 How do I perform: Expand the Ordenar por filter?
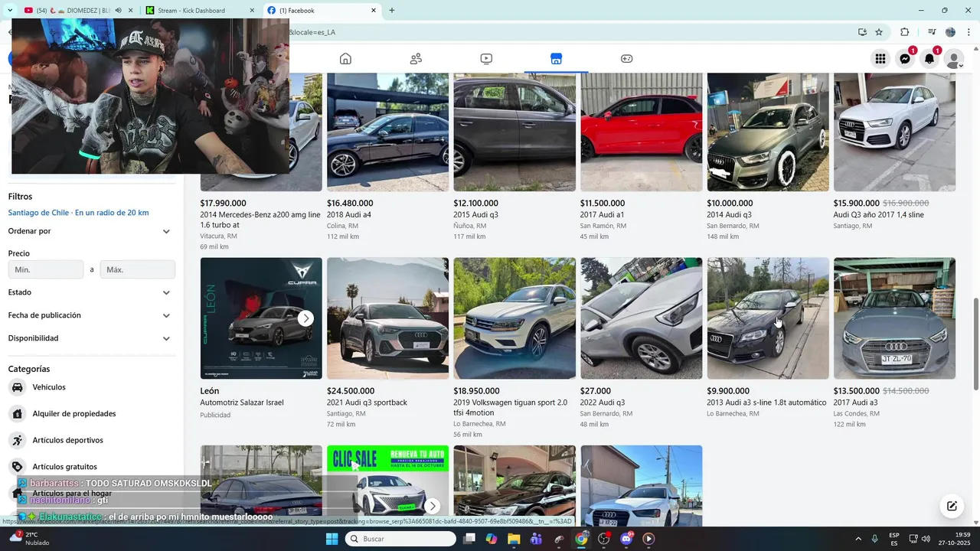[90, 231]
